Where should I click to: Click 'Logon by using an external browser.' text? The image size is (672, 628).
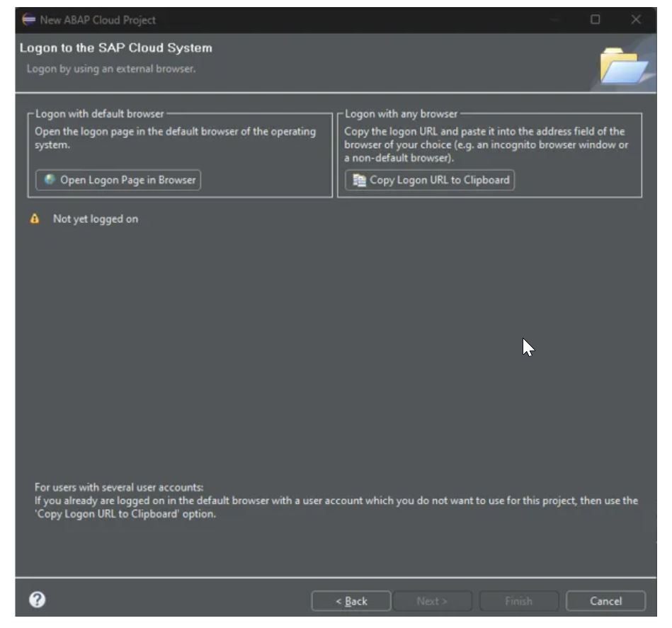111,69
